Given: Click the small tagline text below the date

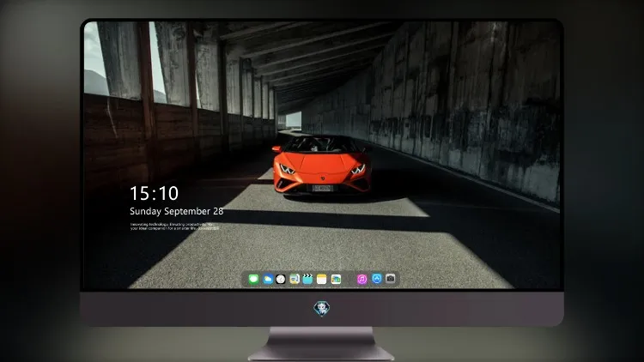Looking at the screenshot, I should point(174,226).
